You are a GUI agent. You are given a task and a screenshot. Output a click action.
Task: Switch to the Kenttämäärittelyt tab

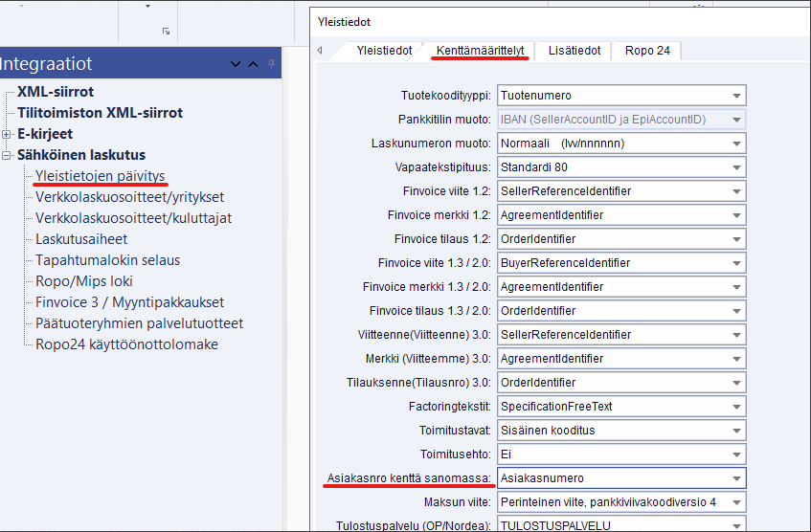point(480,51)
